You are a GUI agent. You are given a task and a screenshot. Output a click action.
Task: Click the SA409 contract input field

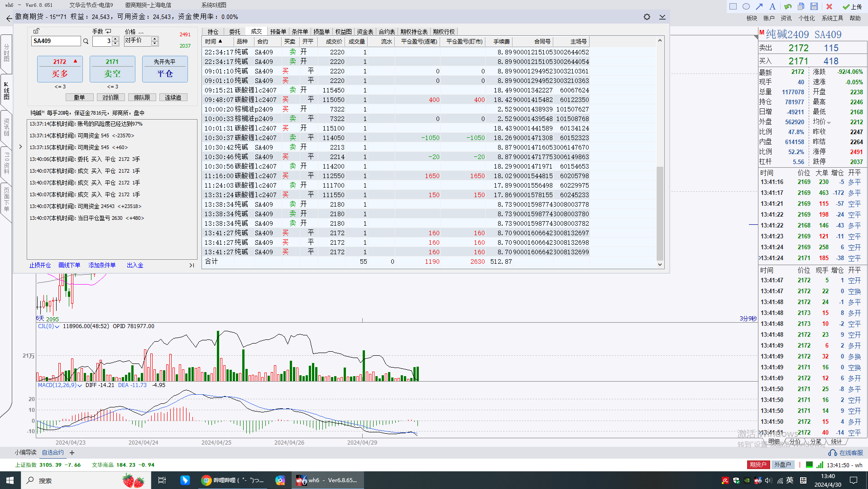tap(56, 41)
